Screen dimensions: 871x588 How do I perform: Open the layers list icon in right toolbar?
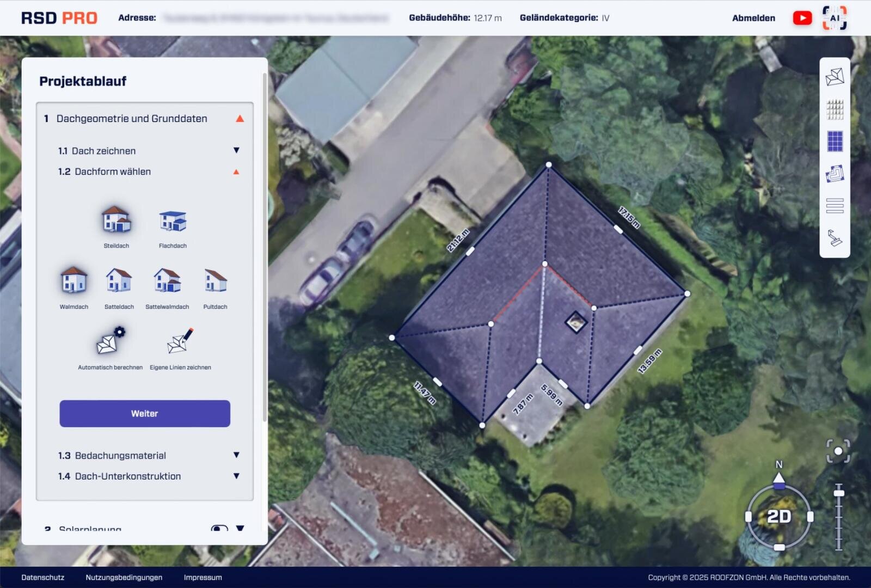tap(835, 205)
